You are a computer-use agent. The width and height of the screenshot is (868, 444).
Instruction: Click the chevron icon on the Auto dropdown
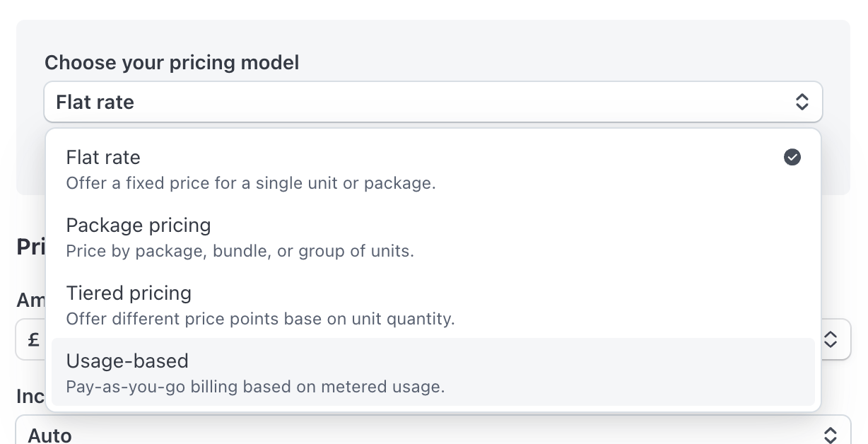831,434
